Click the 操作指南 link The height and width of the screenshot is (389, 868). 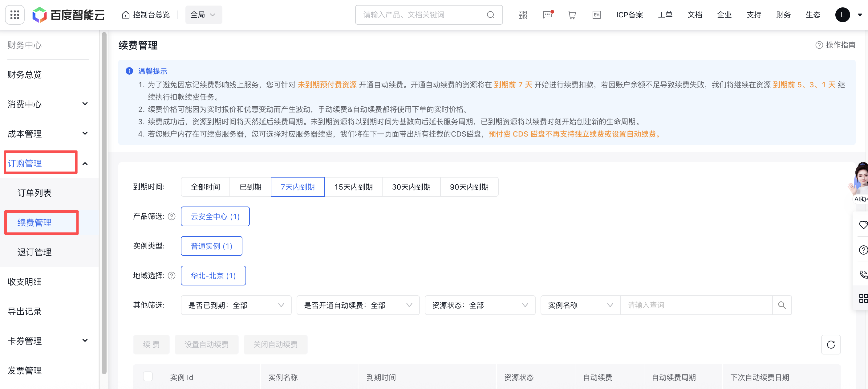[840, 44]
